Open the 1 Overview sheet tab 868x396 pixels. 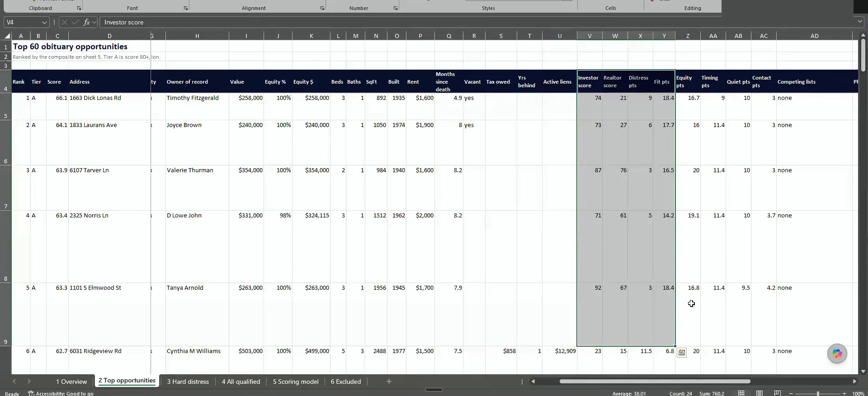pyautogui.click(x=71, y=382)
